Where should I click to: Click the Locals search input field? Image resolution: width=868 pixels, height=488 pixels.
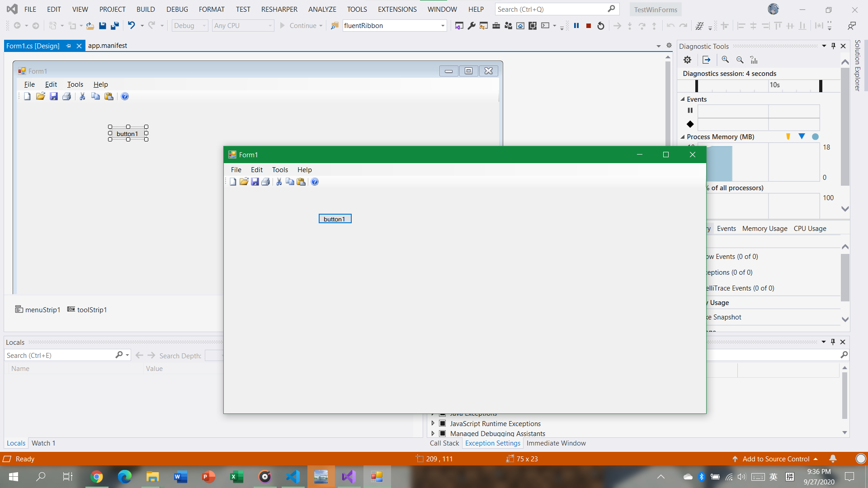(x=59, y=356)
